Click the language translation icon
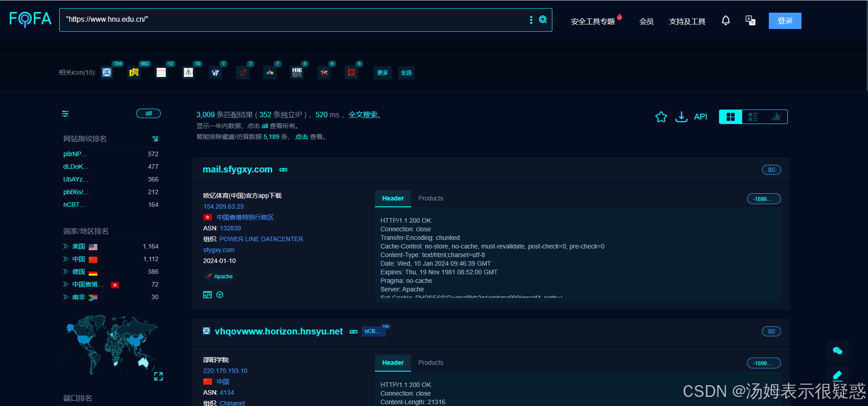Viewport: 868px width, 406px height. [750, 21]
